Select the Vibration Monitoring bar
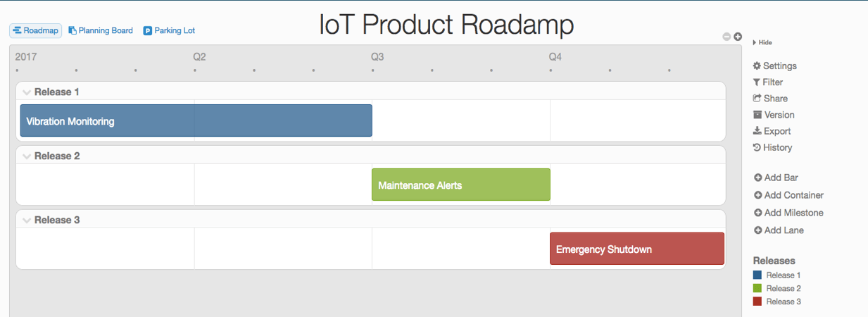Image resolution: width=868 pixels, height=317 pixels. coord(196,120)
